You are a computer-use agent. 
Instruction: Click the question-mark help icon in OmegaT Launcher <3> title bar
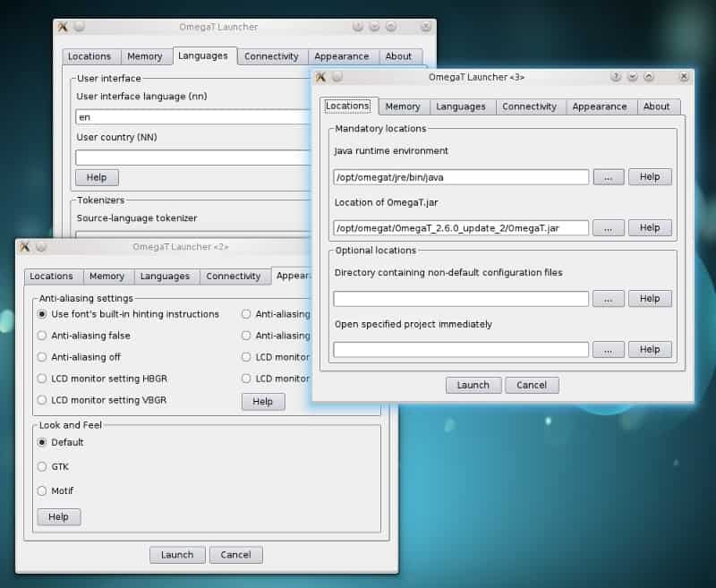[x=616, y=77]
